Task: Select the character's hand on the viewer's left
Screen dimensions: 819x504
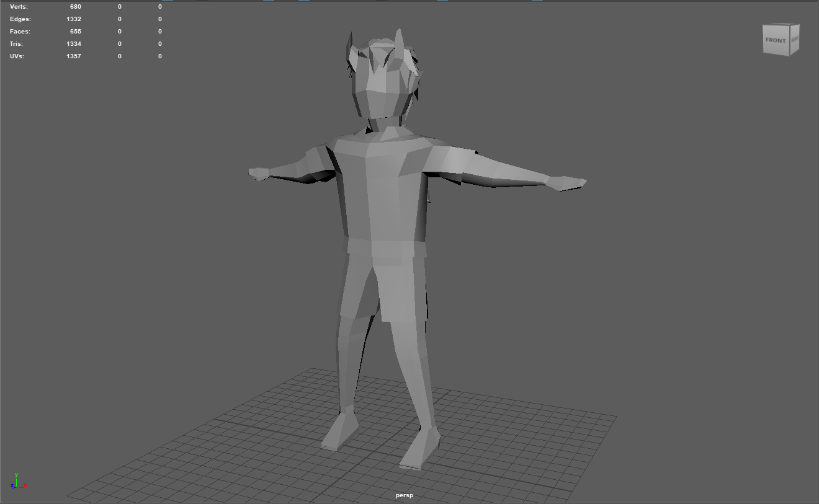Action: 259,174
